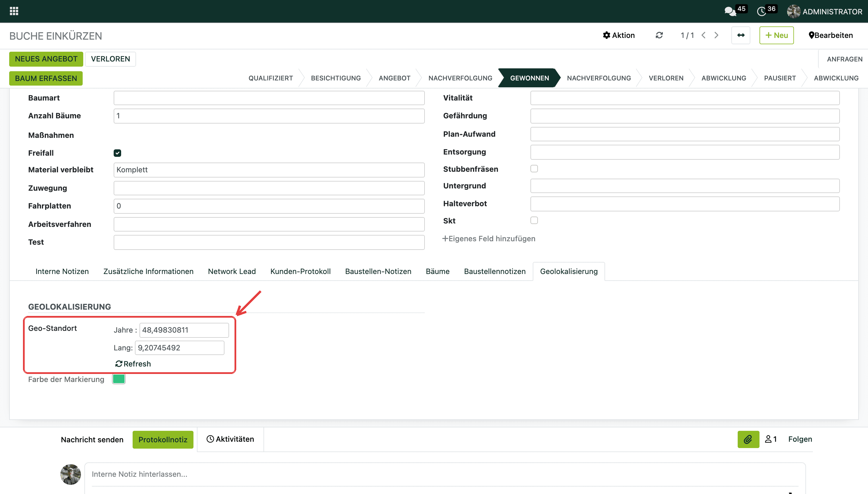Open the green Farbe der Markierung swatch
This screenshot has width=868, height=494.
click(119, 379)
